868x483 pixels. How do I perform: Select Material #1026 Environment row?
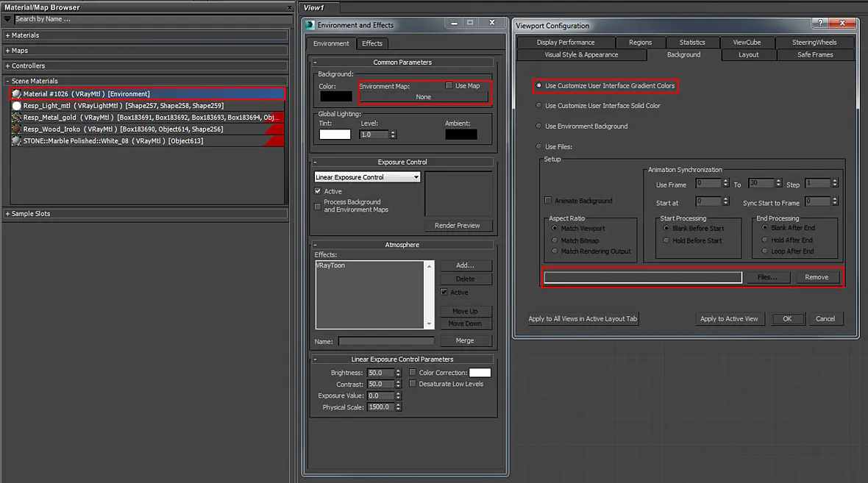(147, 94)
